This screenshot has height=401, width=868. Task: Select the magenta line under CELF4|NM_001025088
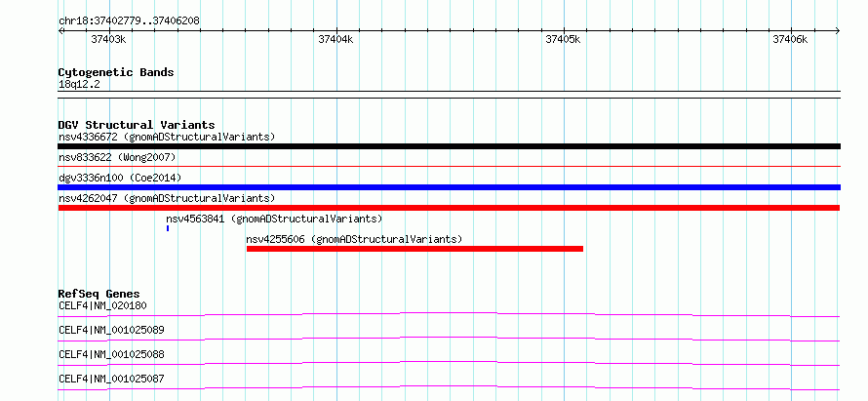click(x=449, y=363)
